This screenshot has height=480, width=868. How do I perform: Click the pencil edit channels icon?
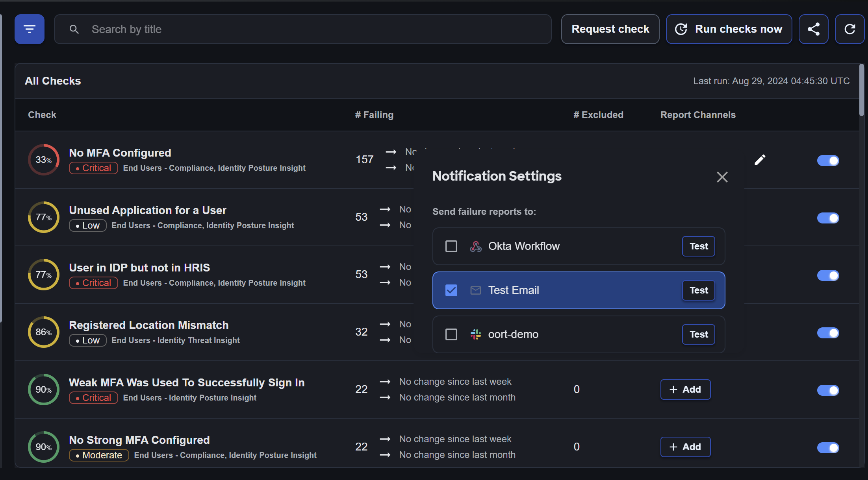[x=760, y=160]
